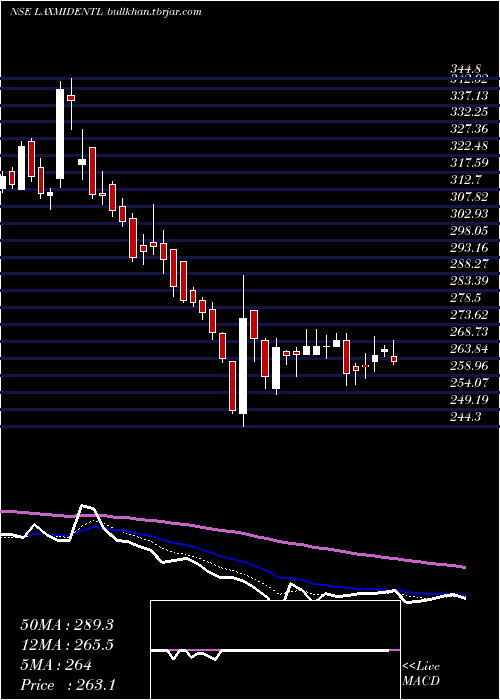Click the 5MA : 264 readout
Image resolution: width=500 pixels, height=700 pixels.
pyautogui.click(x=56, y=665)
